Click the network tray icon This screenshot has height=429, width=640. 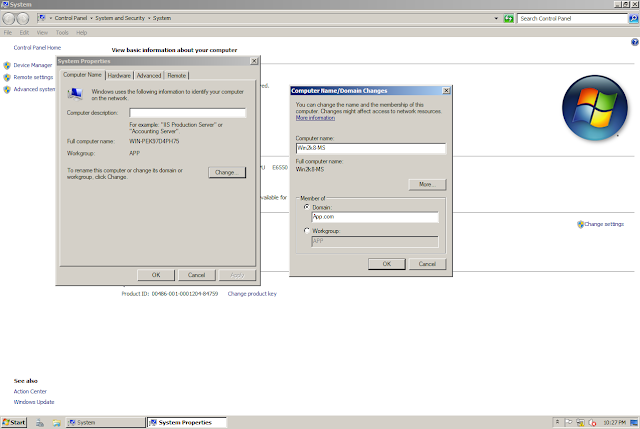[x=580, y=422]
